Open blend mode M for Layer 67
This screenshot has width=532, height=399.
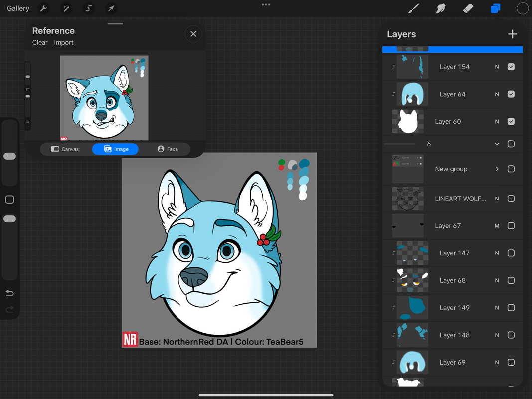497,226
